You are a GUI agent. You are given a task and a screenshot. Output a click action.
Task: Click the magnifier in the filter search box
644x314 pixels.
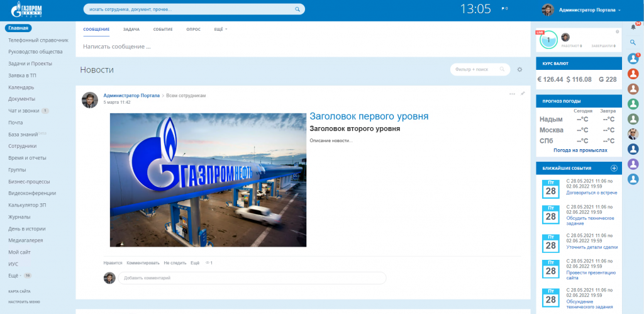(502, 69)
